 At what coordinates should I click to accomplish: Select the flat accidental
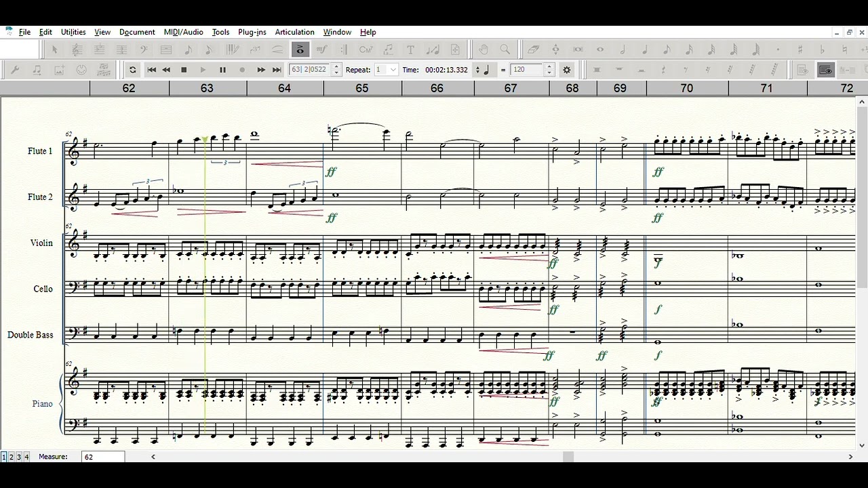[823, 49]
